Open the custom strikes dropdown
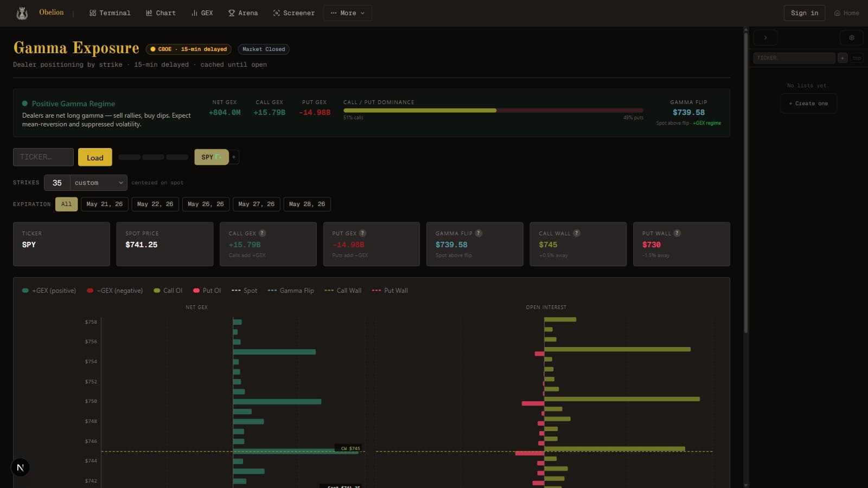The height and width of the screenshot is (488, 868). 99,183
